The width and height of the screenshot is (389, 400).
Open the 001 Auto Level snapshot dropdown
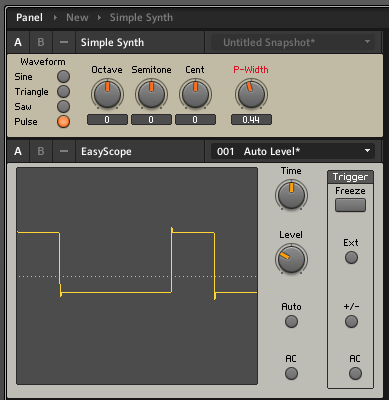click(x=293, y=151)
